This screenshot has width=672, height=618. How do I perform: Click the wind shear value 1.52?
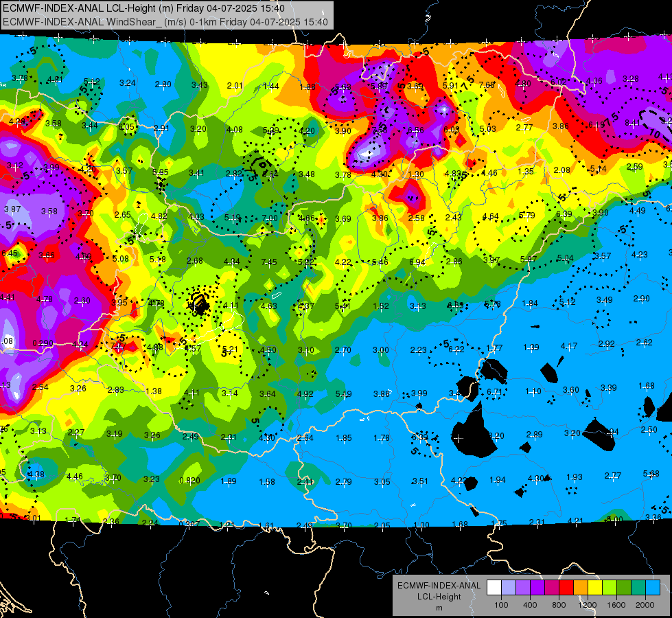coord(380,306)
